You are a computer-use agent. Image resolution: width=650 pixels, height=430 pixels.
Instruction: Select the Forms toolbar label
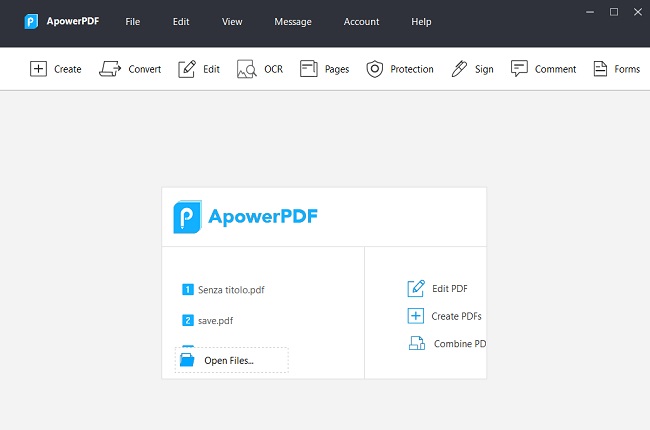pyautogui.click(x=627, y=69)
